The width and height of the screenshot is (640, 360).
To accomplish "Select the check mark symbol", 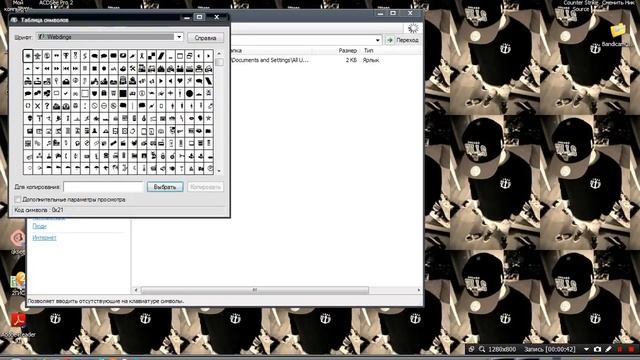I will click(x=66, y=93).
